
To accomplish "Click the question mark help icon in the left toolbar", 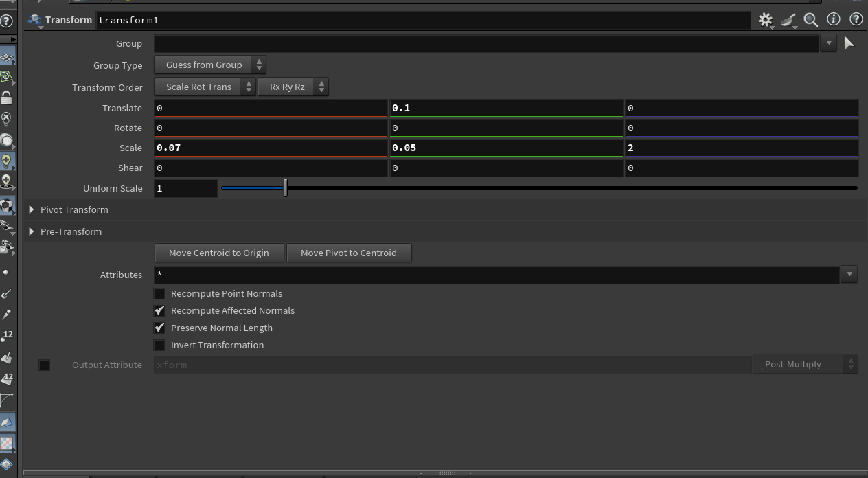I will tap(6, 21).
